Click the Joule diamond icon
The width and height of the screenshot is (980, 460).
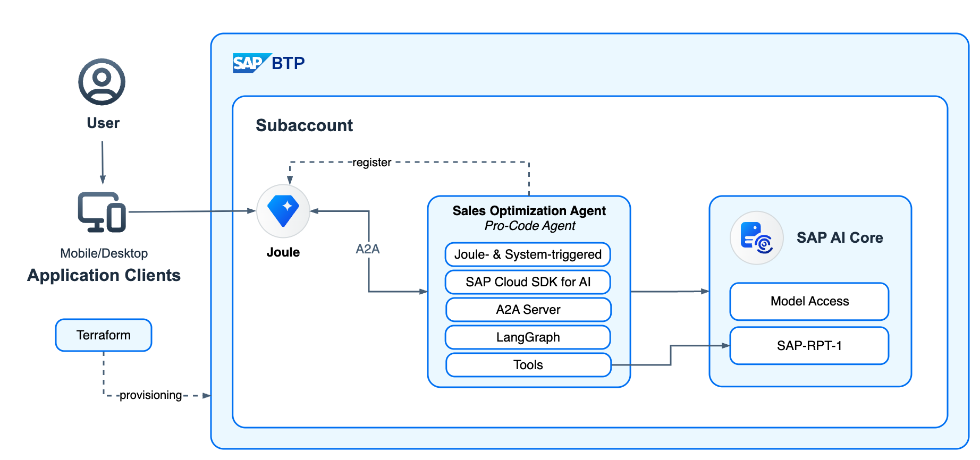pos(283,211)
